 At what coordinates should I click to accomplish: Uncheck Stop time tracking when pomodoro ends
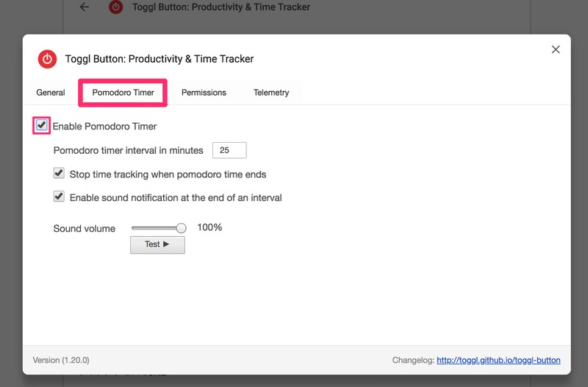click(x=59, y=173)
